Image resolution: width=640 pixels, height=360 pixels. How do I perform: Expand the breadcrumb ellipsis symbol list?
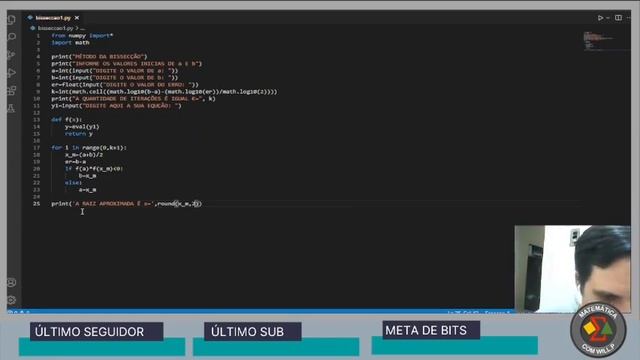coord(83,28)
